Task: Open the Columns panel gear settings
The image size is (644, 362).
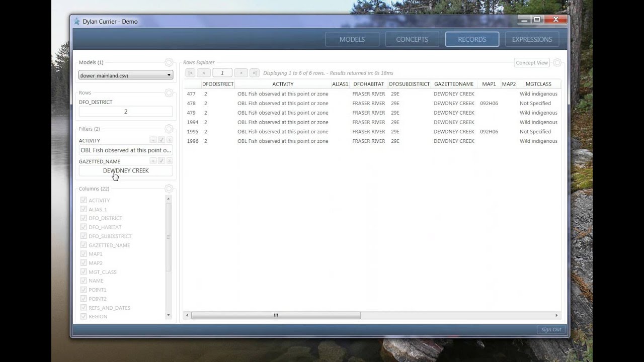Action: [169, 189]
